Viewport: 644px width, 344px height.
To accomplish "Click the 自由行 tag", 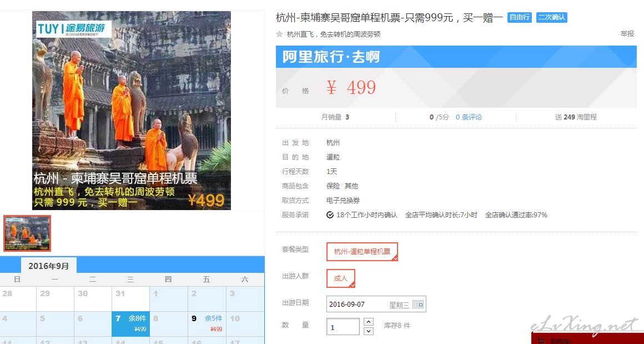I will (520, 17).
